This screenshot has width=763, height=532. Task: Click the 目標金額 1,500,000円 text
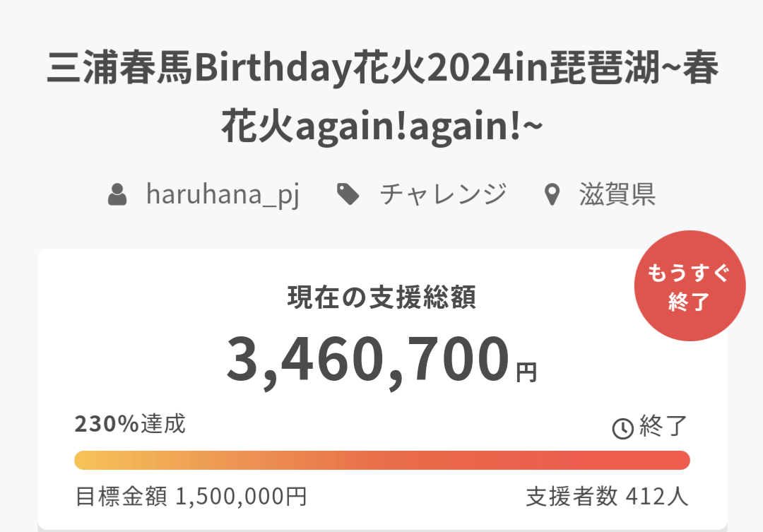[191, 497]
